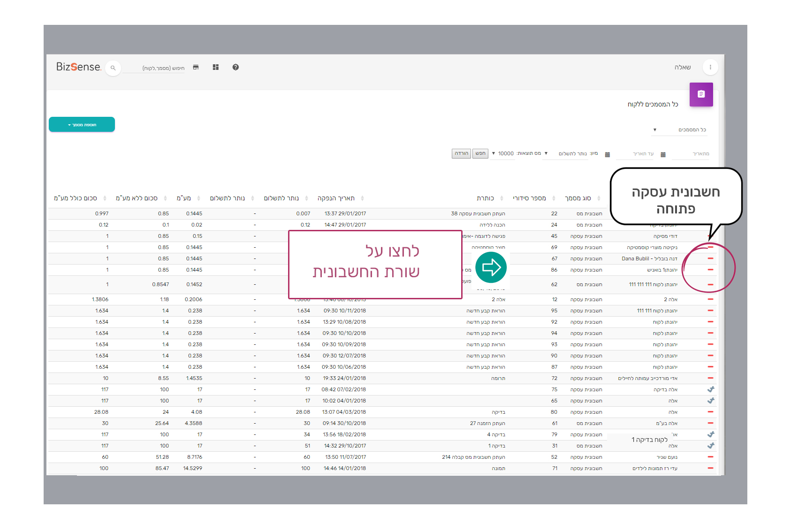The image size is (798, 532).
Task: Open the dashboard grid icon
Action: tap(216, 68)
